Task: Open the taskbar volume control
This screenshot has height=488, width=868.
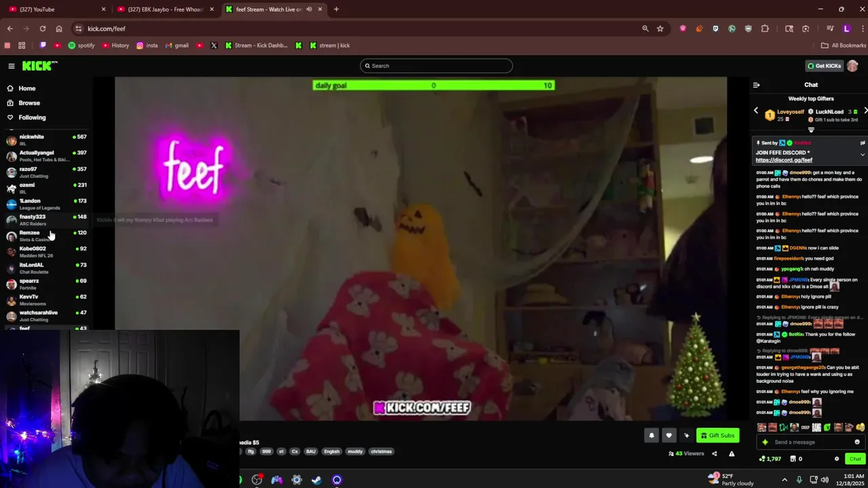Action: [825, 479]
